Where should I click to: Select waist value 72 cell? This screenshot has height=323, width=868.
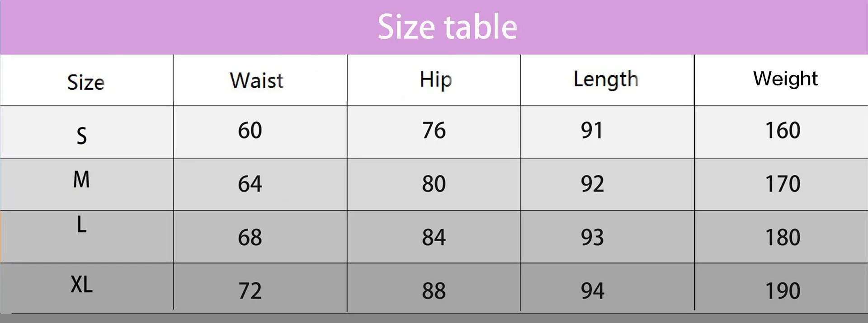coord(250,290)
